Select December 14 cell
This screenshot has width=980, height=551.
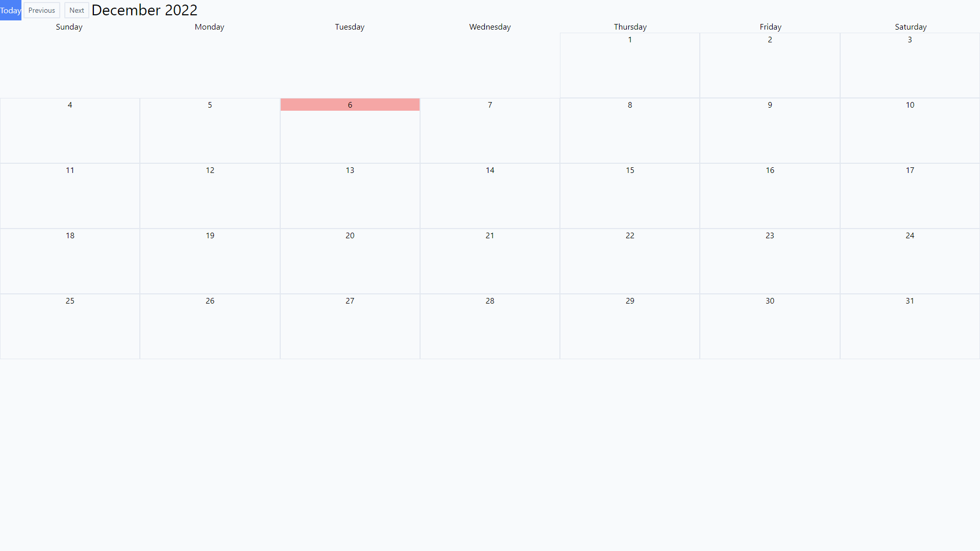[489, 195]
